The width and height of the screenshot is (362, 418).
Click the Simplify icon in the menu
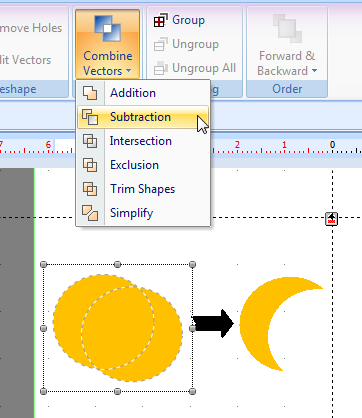click(x=90, y=213)
